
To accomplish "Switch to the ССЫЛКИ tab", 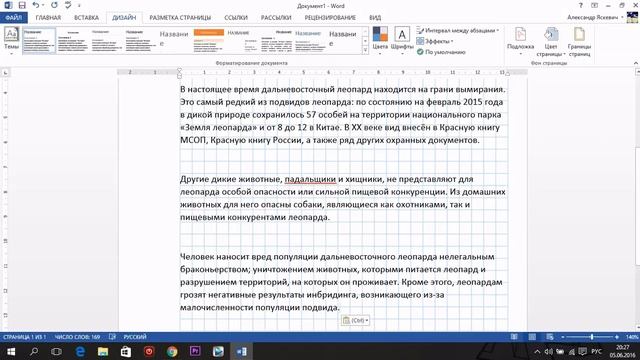I will click(x=236, y=18).
